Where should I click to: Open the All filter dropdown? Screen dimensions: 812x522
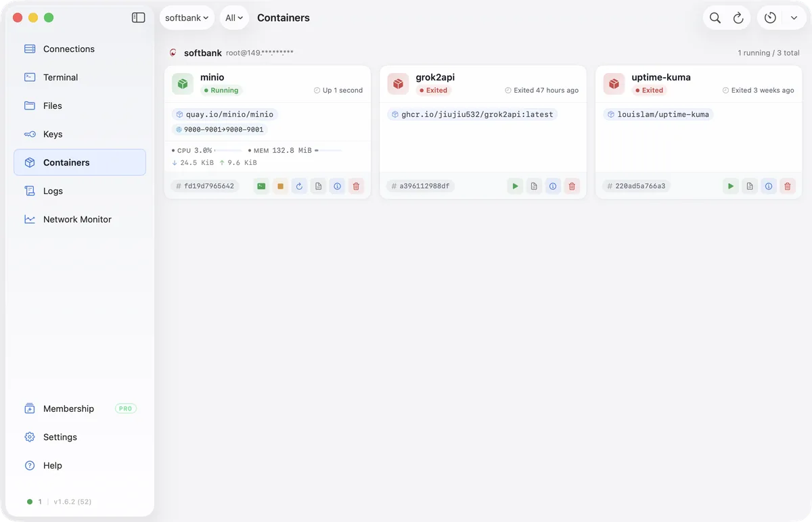pos(234,18)
